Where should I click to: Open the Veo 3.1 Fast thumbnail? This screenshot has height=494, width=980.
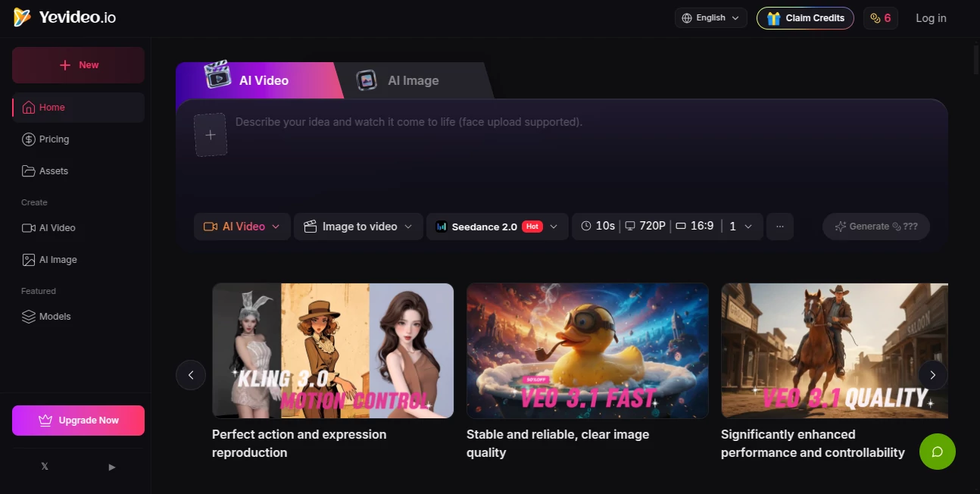588,351
